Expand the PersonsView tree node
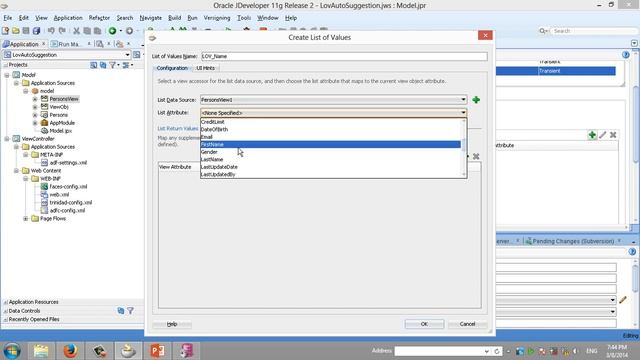 pos(35,99)
